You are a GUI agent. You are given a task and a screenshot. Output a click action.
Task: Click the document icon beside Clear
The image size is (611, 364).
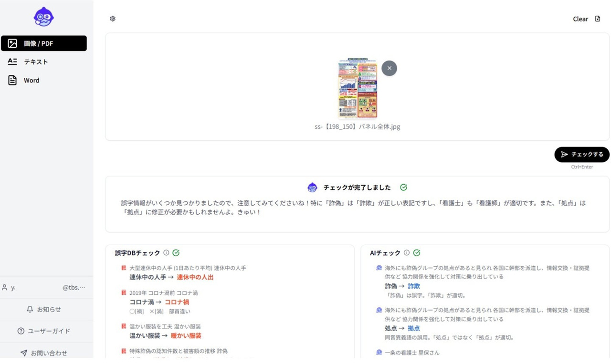tap(598, 19)
